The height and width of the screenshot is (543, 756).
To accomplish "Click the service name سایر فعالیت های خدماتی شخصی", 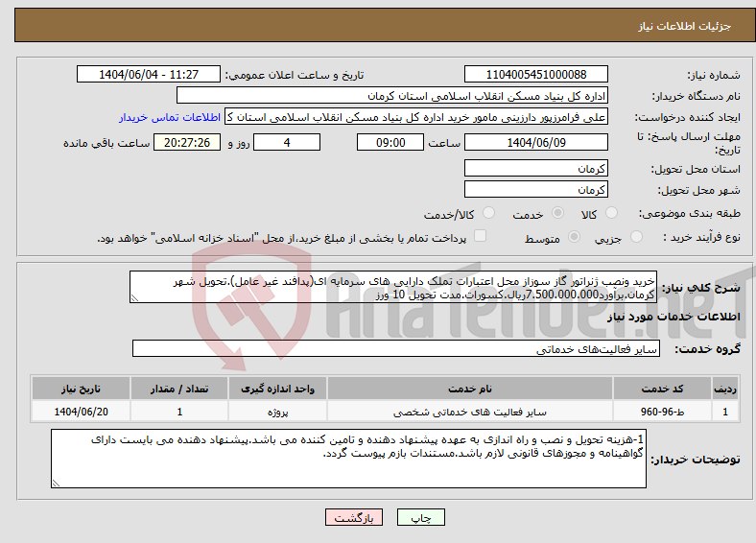I will [470, 412].
